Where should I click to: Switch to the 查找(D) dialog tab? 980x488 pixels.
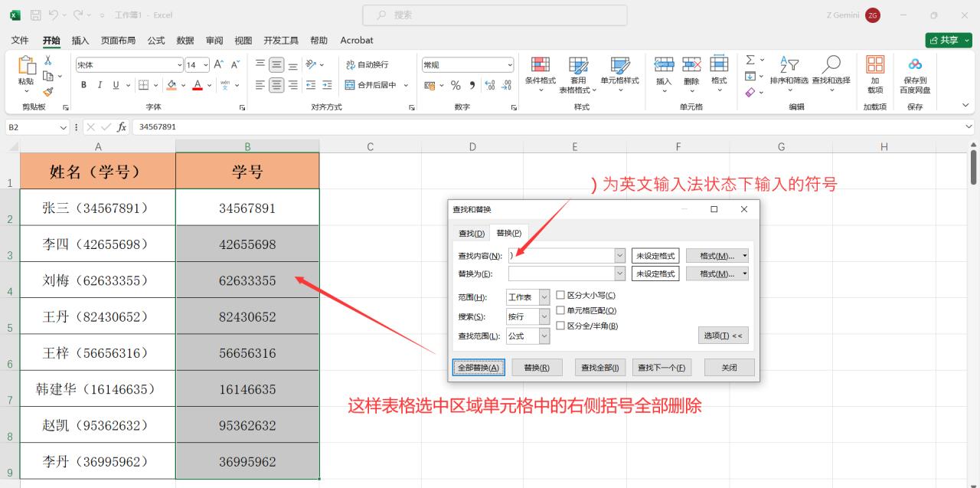[472, 233]
